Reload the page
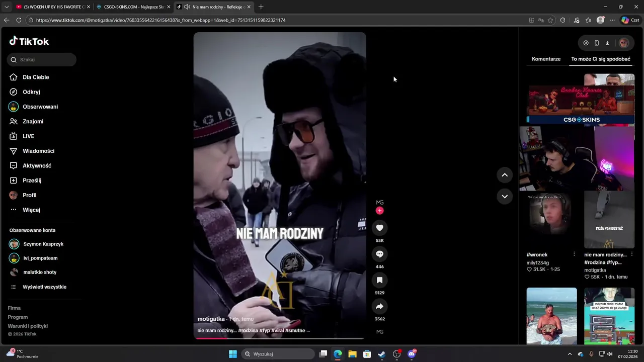Viewport: 644px width, 362px height. point(19,20)
